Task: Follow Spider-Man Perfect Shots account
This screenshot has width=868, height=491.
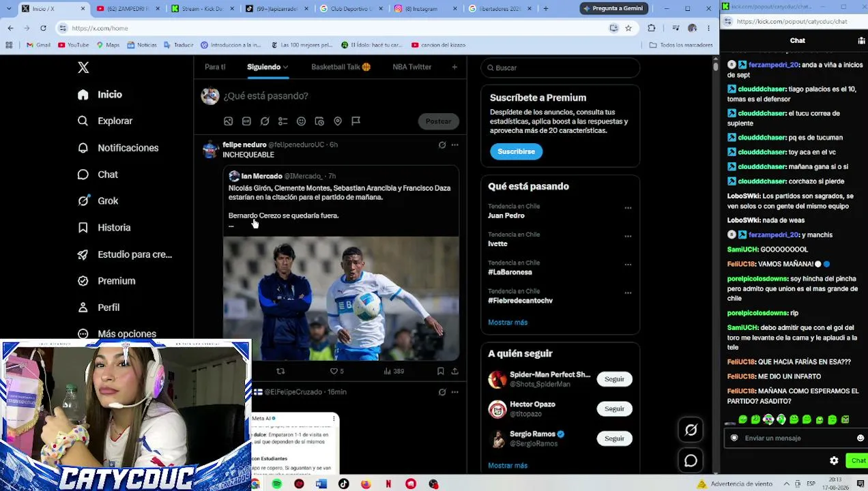Action: 614,379
